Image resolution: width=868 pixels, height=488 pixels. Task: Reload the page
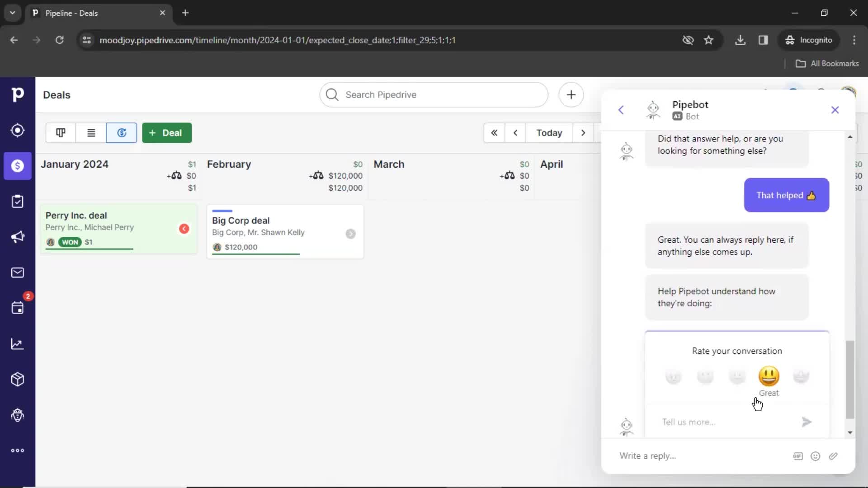(x=59, y=40)
